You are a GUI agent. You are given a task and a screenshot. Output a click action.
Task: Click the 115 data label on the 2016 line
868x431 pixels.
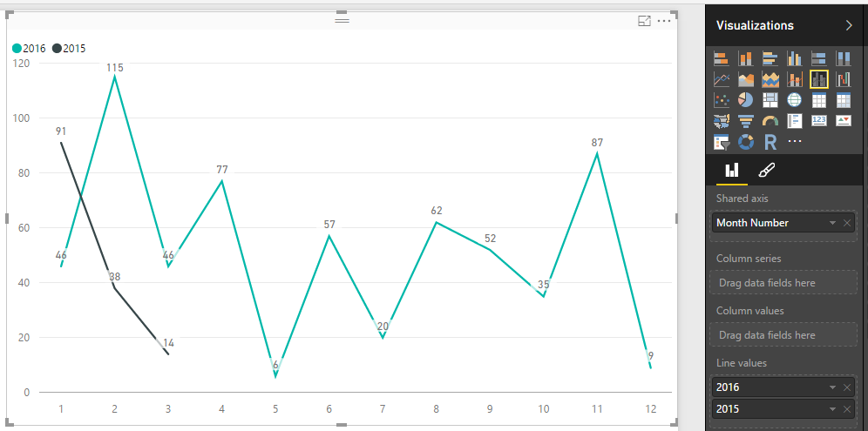(115, 68)
